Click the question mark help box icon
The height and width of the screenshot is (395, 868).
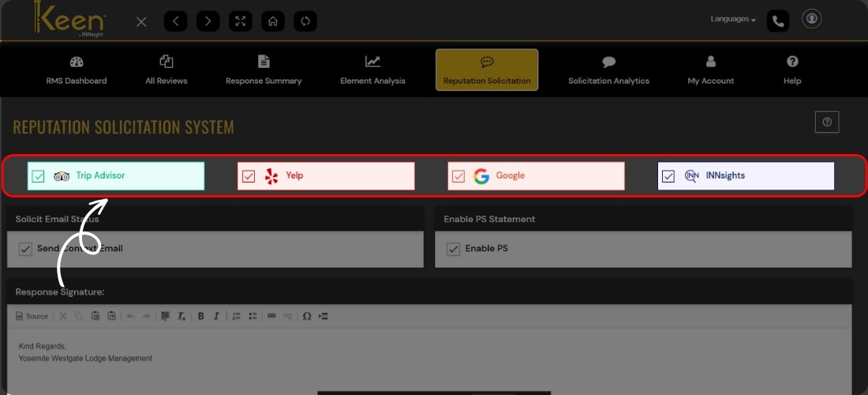pos(826,122)
